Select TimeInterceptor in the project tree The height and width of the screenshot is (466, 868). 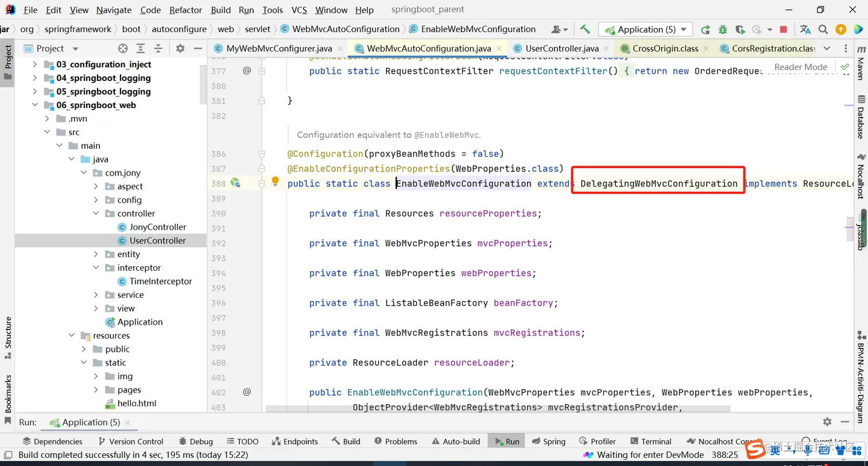tap(161, 281)
